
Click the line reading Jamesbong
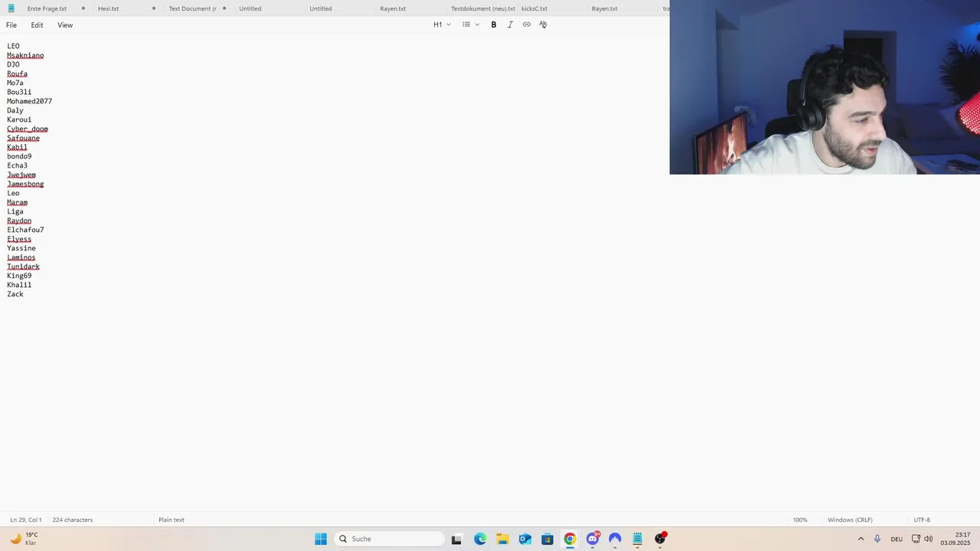(25, 184)
